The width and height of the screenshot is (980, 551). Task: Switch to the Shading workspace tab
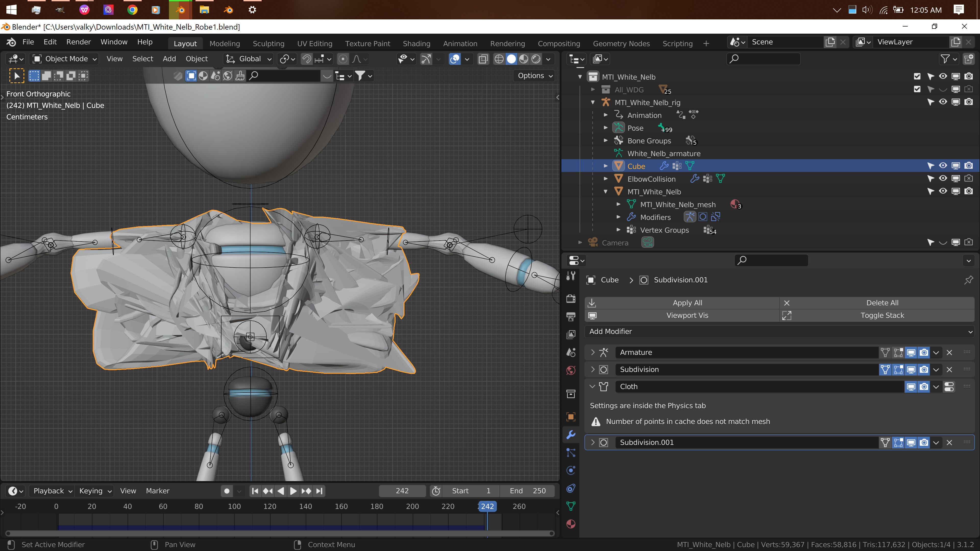416,43
